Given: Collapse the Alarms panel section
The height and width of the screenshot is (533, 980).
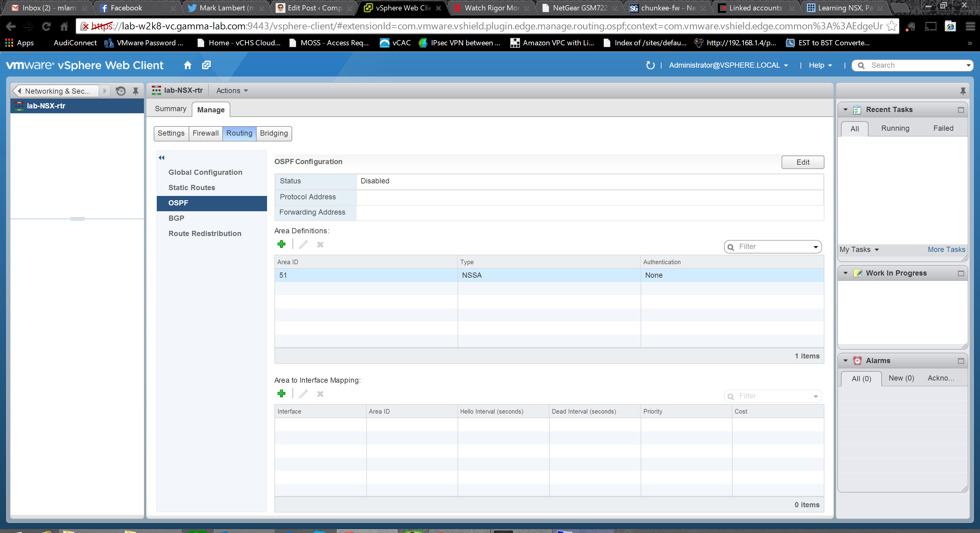Looking at the screenshot, I should point(845,360).
